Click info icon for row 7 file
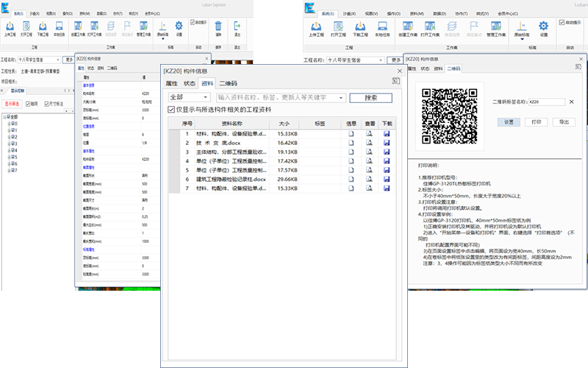Screen dimensions: 588x368 pos(351,188)
